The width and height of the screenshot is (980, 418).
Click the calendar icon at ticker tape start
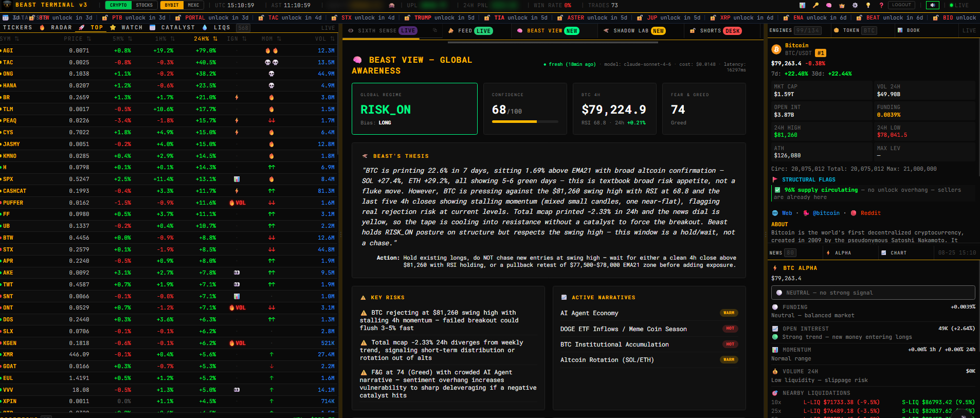[6, 17]
